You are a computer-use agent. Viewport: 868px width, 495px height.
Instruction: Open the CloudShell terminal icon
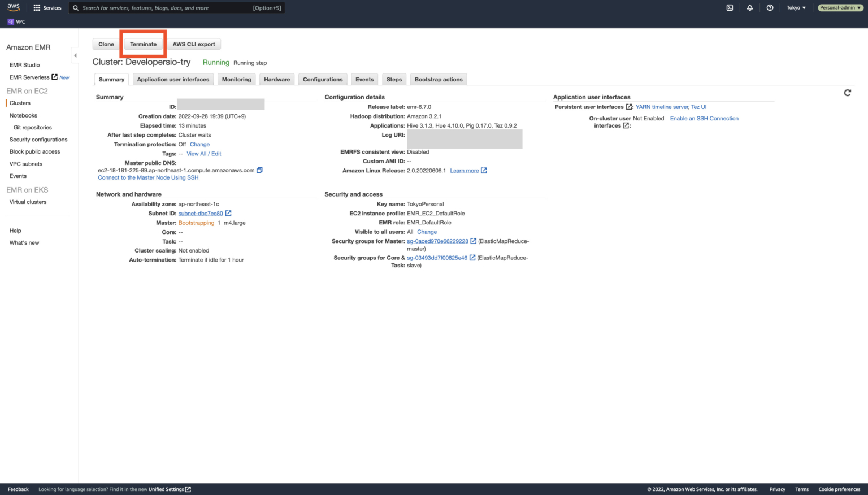pyautogui.click(x=730, y=7)
